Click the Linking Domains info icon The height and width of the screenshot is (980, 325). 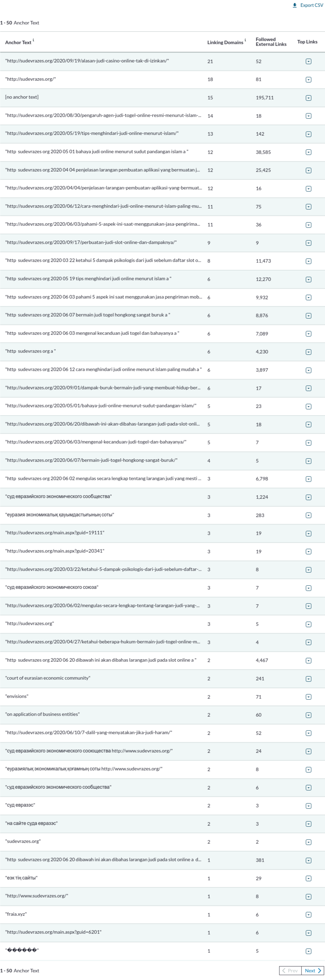tap(245, 40)
